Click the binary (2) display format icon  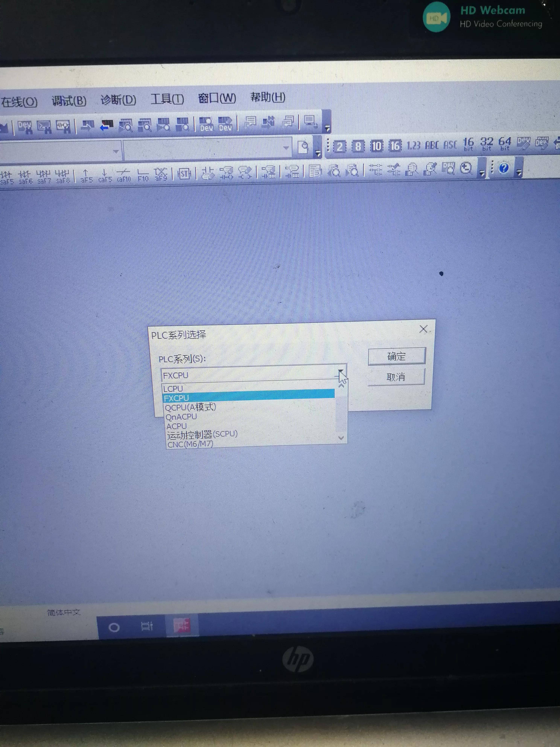(x=340, y=147)
